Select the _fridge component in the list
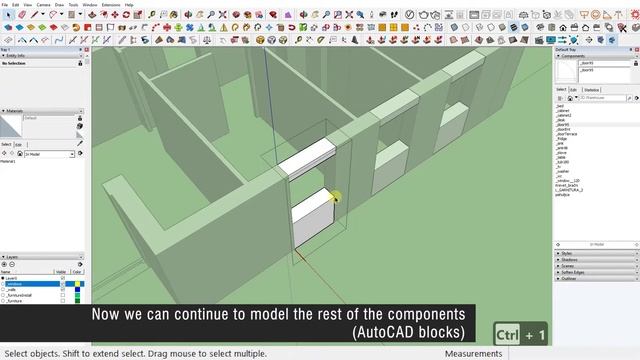This screenshot has width=640, height=360. tap(561, 139)
